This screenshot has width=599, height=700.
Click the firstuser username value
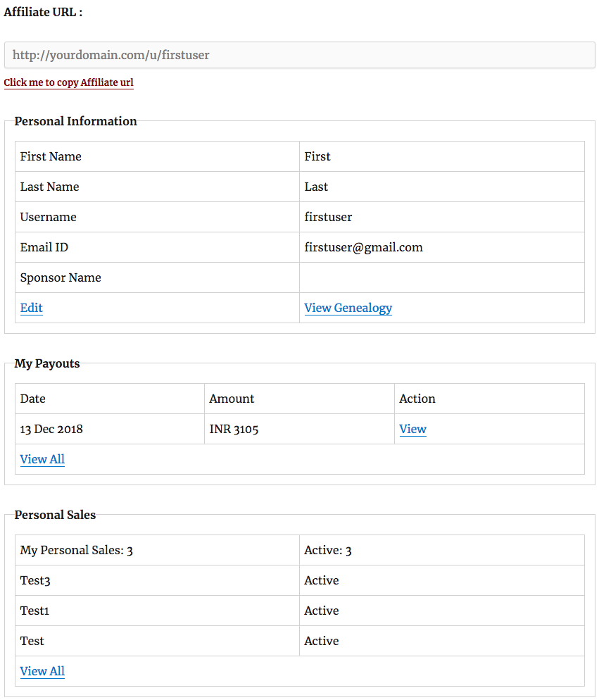(x=328, y=217)
